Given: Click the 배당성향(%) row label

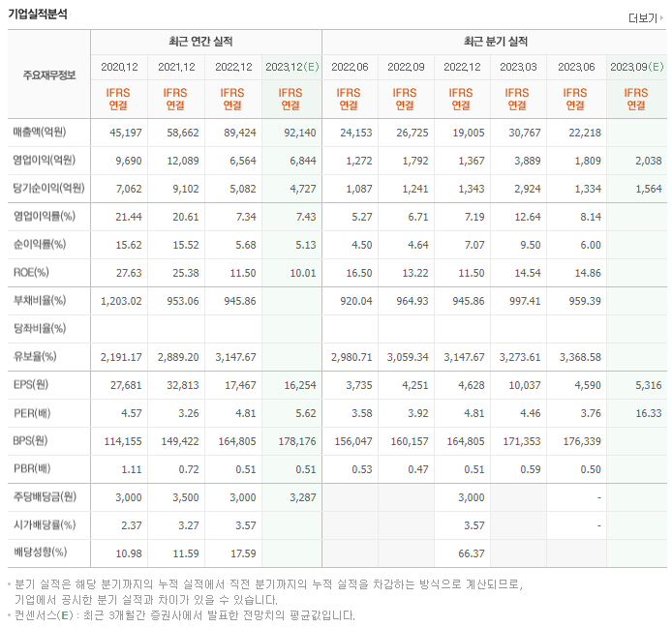Looking at the screenshot, I should [40, 552].
